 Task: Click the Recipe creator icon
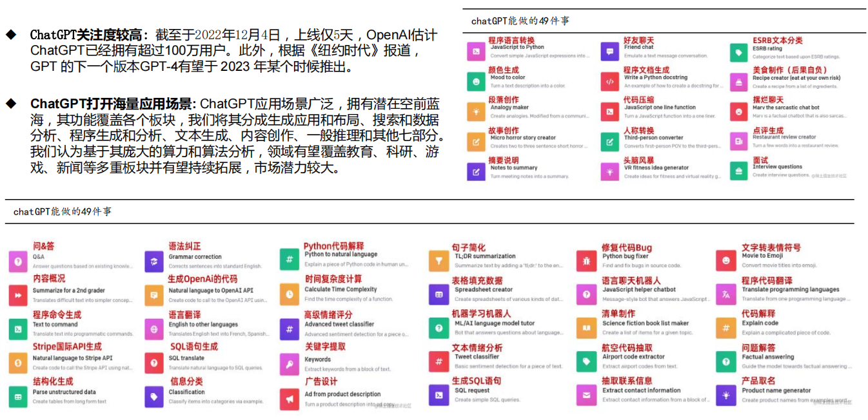[x=738, y=82]
